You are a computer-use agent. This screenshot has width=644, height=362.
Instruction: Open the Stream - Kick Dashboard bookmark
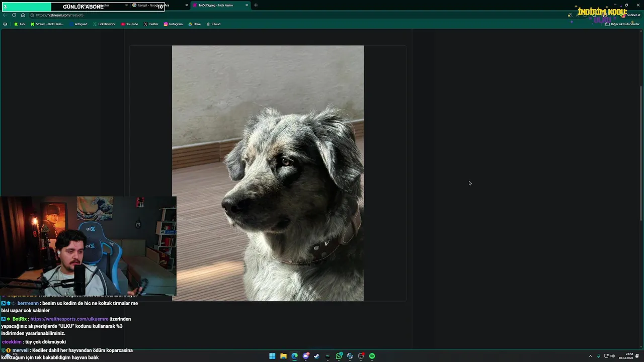pos(47,24)
